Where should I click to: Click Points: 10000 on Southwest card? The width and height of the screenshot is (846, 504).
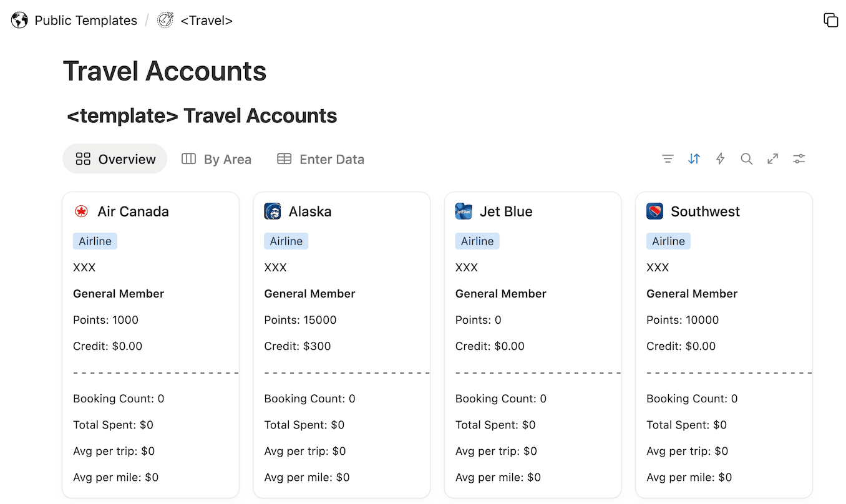click(683, 320)
